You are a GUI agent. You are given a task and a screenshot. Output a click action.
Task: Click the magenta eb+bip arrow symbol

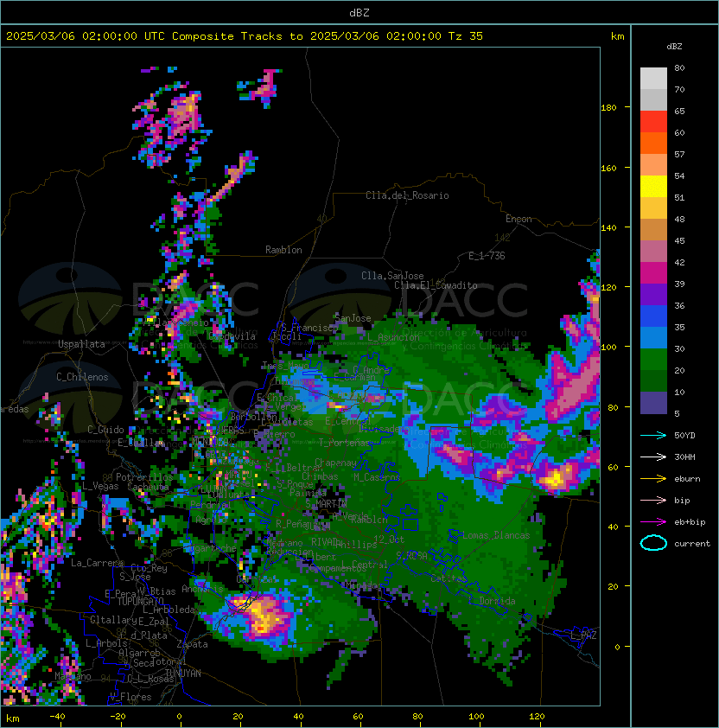[653, 522]
